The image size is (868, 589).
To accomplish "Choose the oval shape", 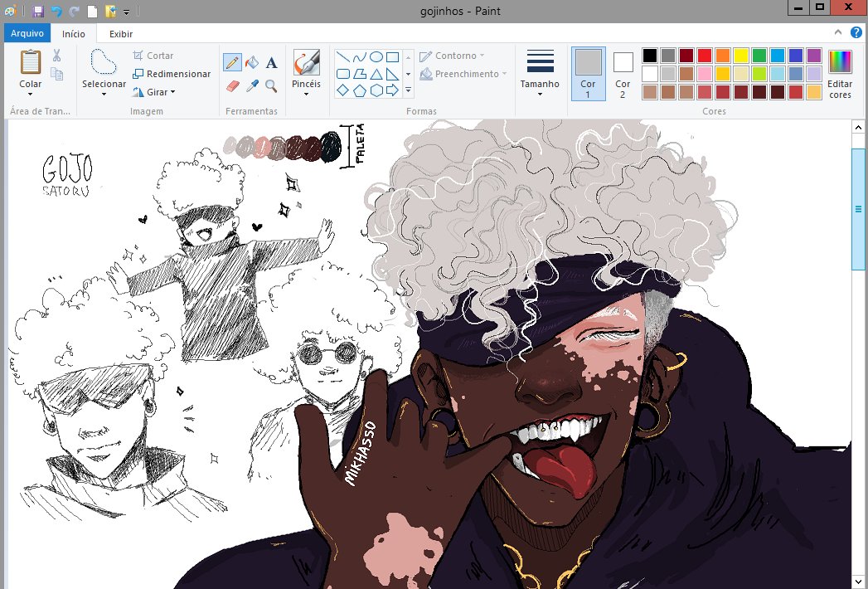I will pos(376,56).
